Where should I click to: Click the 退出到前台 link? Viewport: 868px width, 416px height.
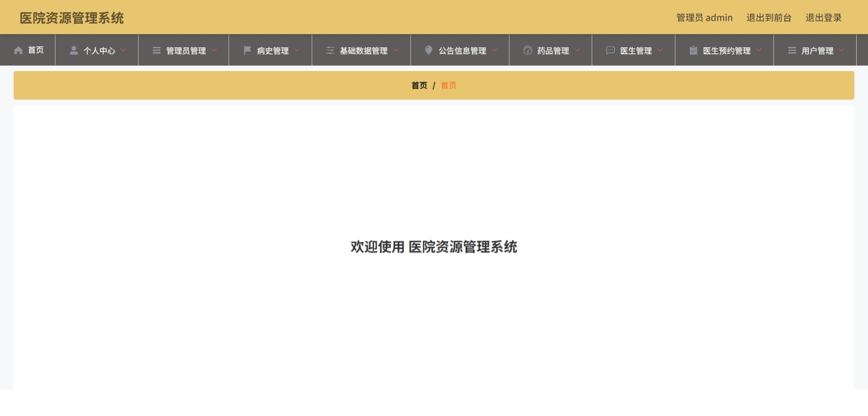769,18
